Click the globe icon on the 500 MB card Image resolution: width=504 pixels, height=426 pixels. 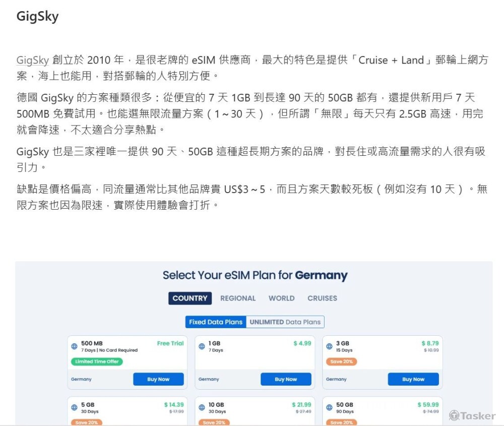(x=74, y=346)
